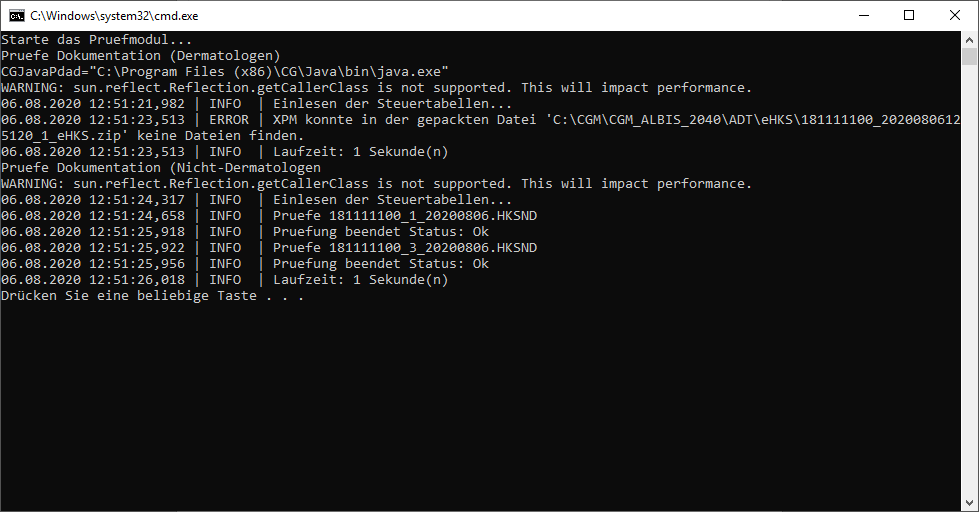Viewport: 979px width, 512px height.
Task: Click 'Pruefe 181111100_3_20200806.HKSND' text
Action: pos(405,247)
